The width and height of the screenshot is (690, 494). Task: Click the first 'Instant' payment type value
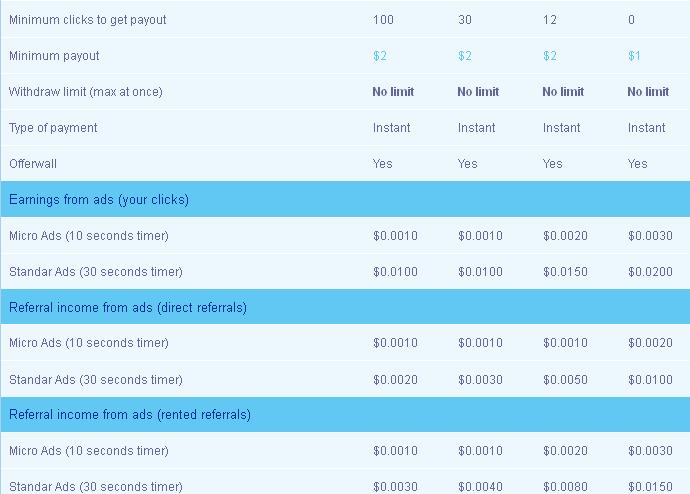(391, 128)
